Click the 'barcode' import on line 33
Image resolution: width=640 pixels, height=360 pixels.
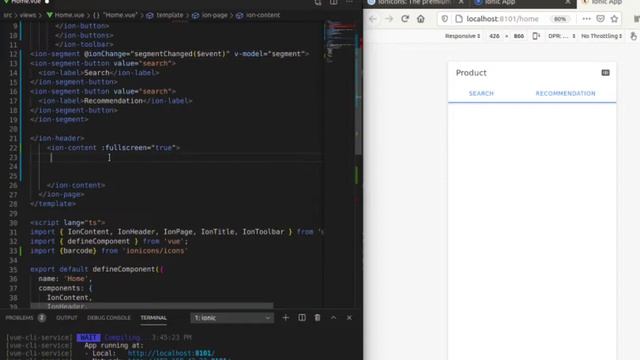[78, 251]
